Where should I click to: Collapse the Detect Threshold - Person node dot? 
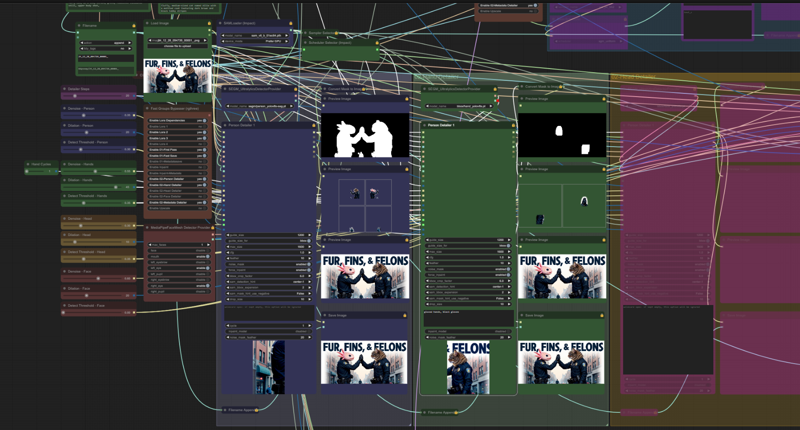[64, 142]
